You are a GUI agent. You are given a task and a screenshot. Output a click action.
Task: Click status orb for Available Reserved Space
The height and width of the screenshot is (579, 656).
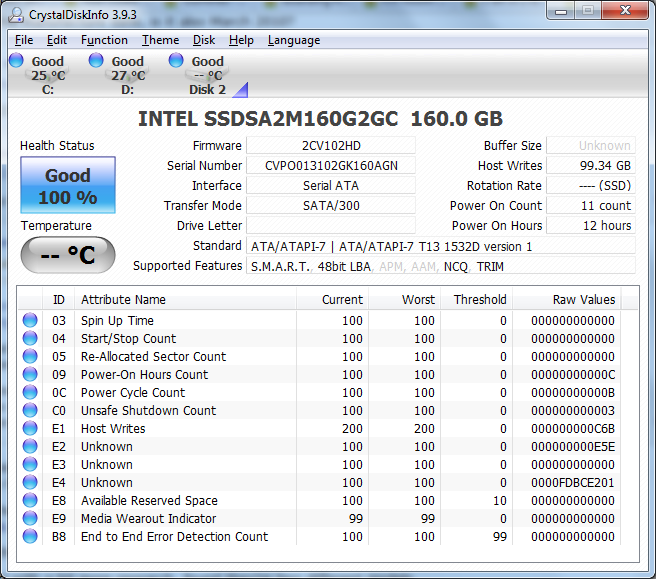click(x=30, y=500)
